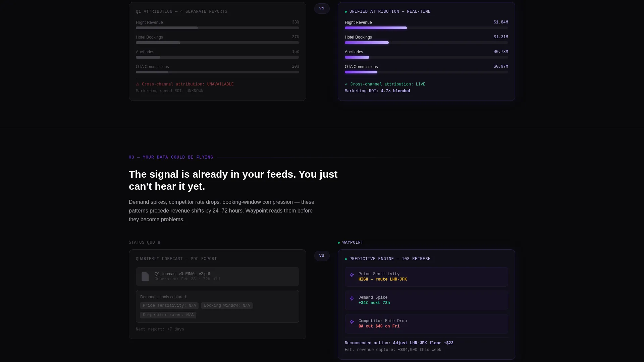The width and height of the screenshot is (644, 362).
Task: Click the warning icon before Cross-channel attribution UNAVAILABLE
Action: [x=138, y=84]
